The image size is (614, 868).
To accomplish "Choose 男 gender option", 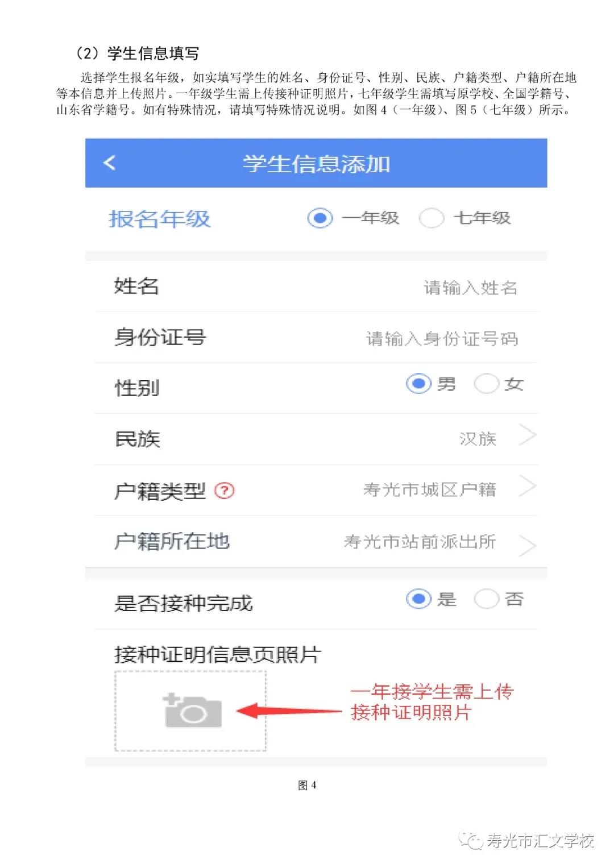I will tap(419, 384).
